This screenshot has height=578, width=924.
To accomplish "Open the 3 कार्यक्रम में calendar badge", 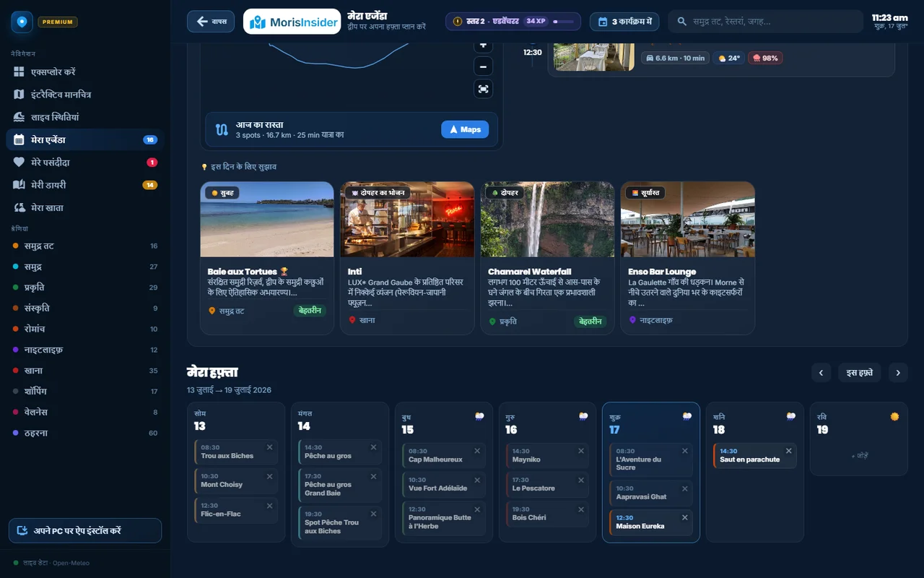I will (624, 22).
